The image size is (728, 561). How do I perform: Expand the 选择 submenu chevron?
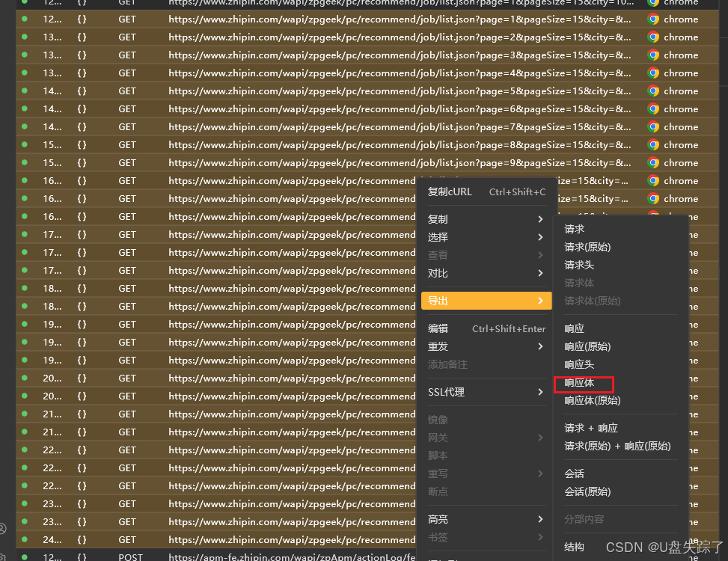click(540, 237)
